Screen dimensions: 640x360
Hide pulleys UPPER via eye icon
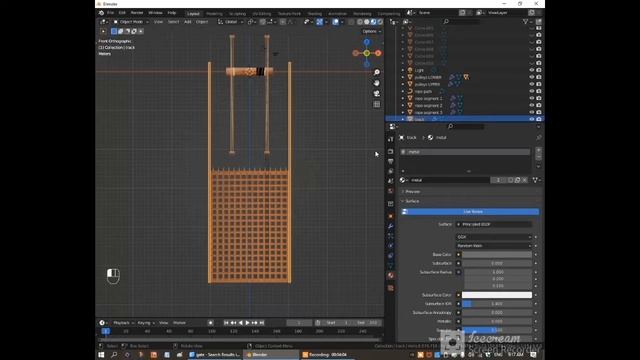tap(531, 84)
